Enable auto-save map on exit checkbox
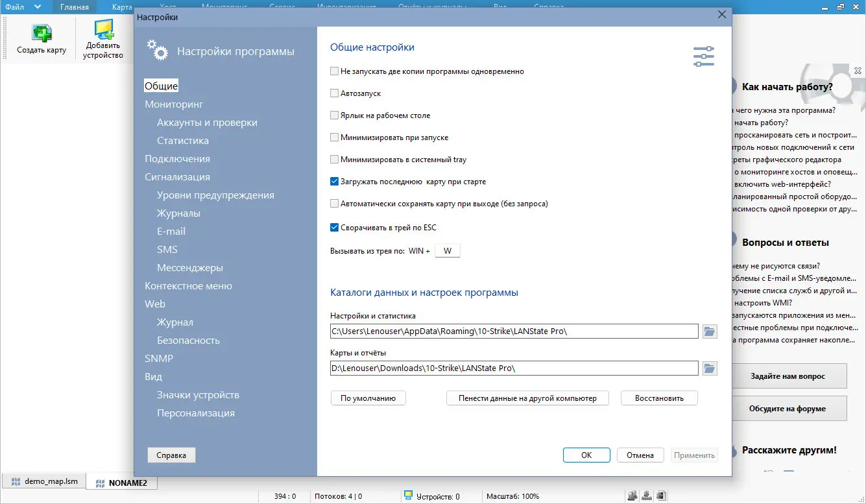 [x=335, y=204]
